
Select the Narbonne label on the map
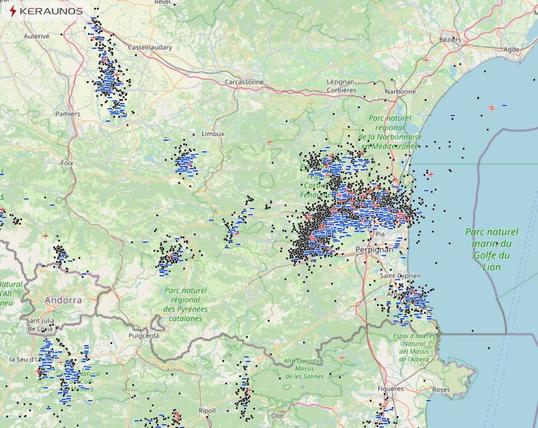coord(400,92)
